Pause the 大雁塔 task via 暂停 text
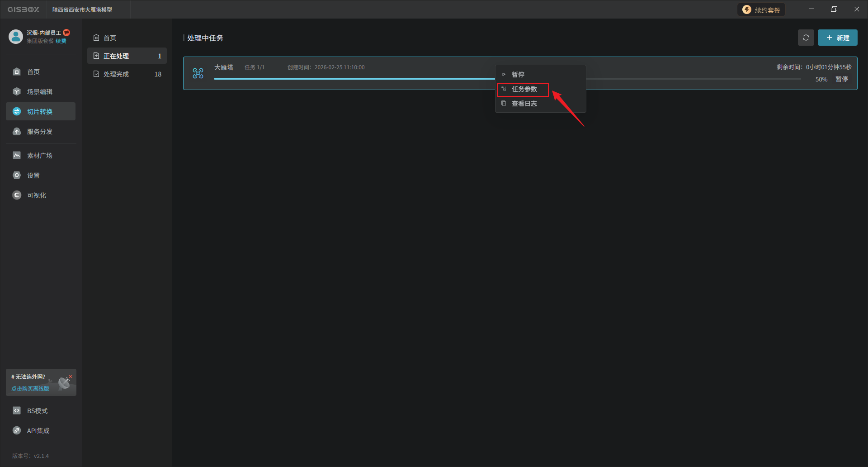868x467 pixels. (841, 79)
